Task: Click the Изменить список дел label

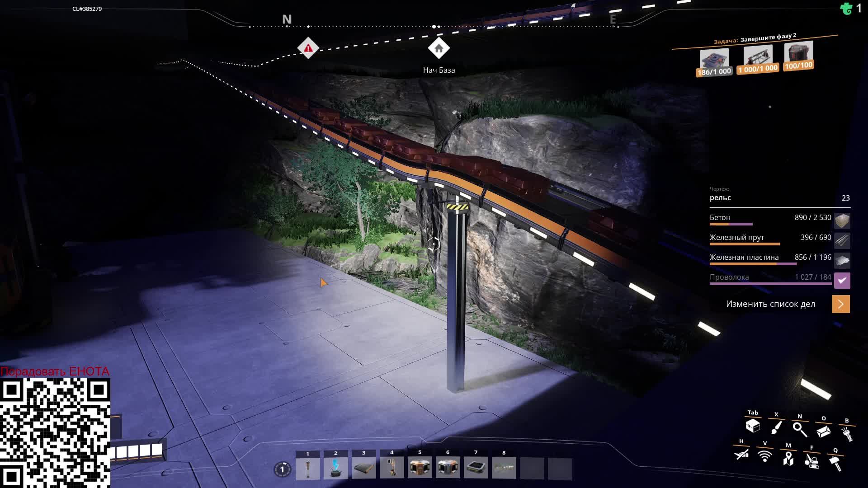Action: [770, 304]
